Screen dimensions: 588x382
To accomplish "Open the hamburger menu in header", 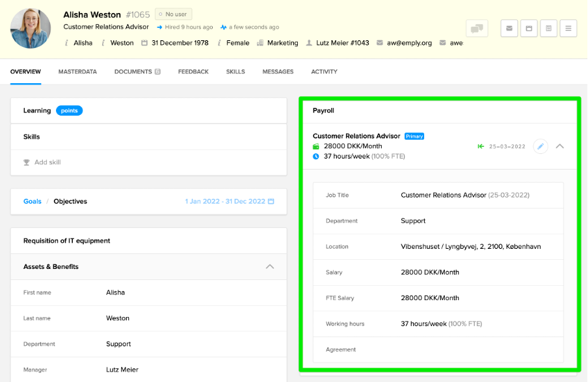I will pos(568,29).
